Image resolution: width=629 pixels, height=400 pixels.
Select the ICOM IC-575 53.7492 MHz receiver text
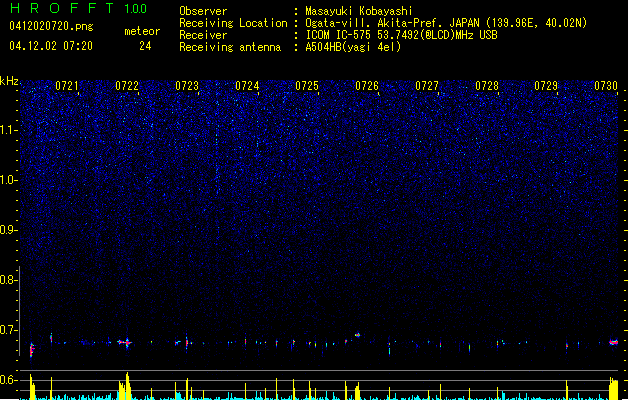pyautogui.click(x=401, y=35)
